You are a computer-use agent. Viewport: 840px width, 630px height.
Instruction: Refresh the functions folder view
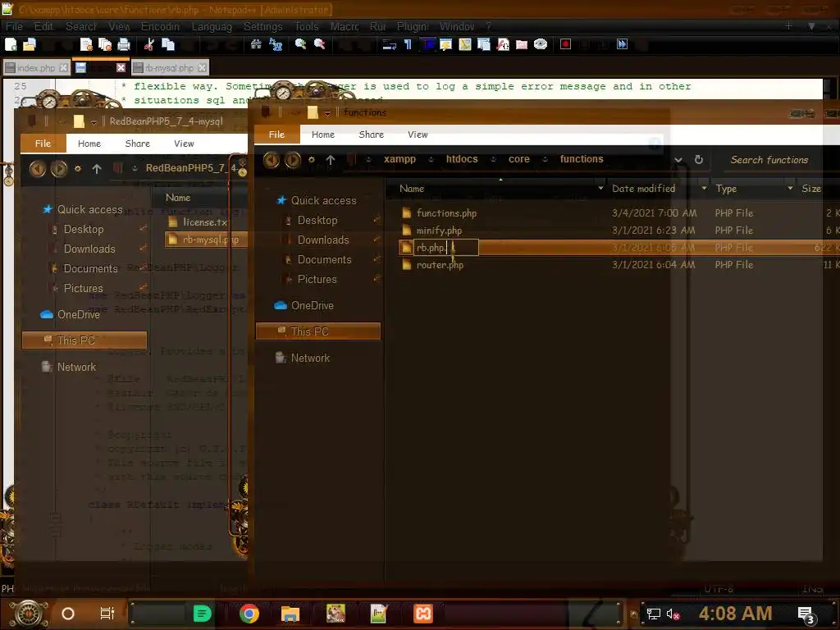tap(699, 160)
